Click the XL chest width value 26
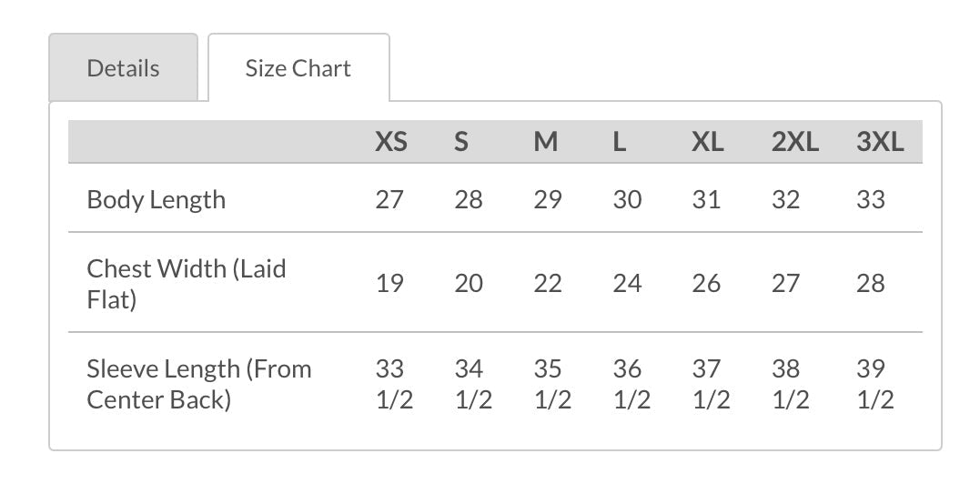980x504 pixels. click(706, 284)
